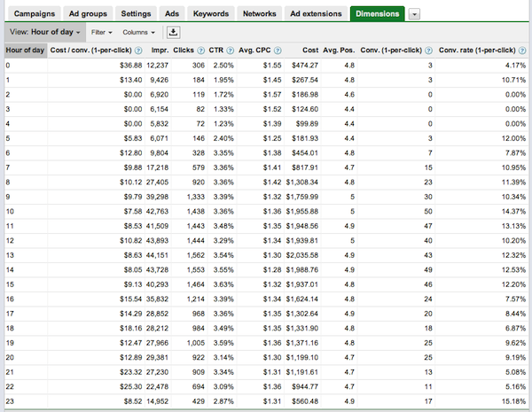Switch to the Networks tab
Viewport: 532px width, 412px height.
point(259,14)
